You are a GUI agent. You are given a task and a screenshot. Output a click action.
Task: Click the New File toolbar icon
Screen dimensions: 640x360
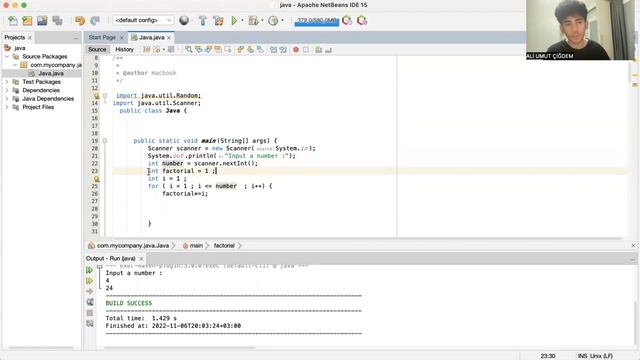[x=13, y=20]
